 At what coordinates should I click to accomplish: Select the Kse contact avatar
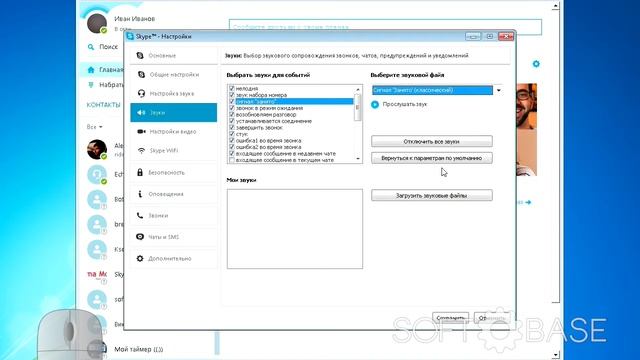97,249
